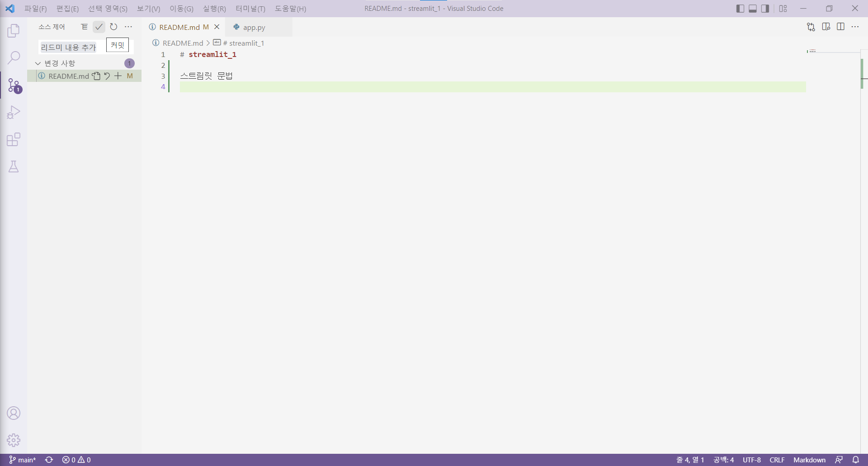
Task: Click the VS Code logo icon
Action: (x=10, y=9)
